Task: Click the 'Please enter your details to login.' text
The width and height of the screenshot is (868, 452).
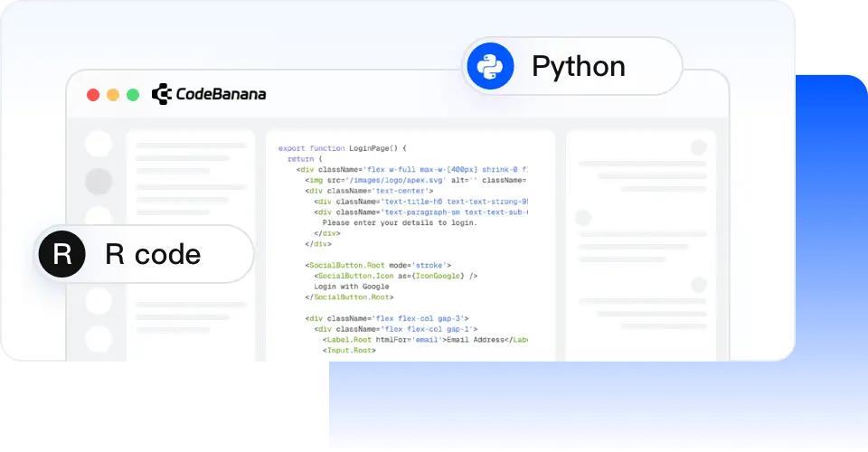Action: point(399,222)
